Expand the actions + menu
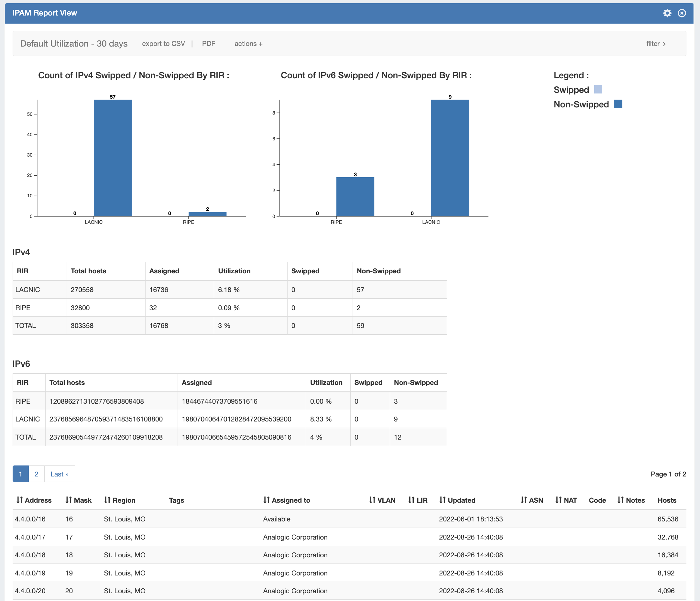700x601 pixels. (x=248, y=44)
